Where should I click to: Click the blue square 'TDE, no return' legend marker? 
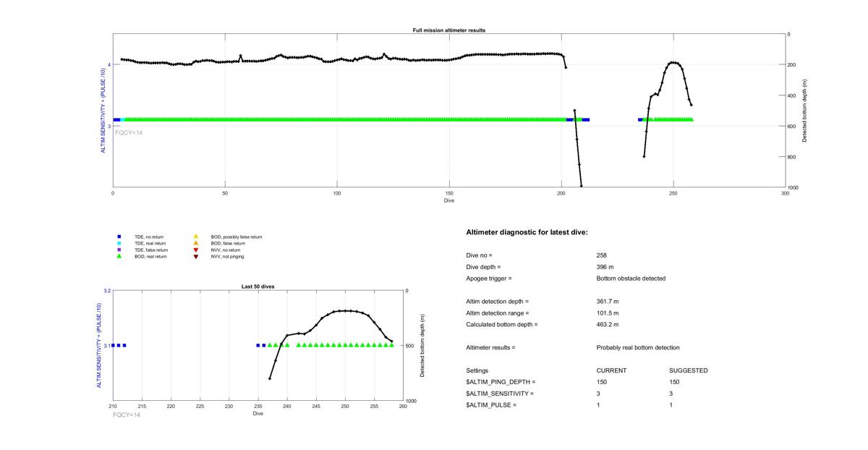(x=119, y=237)
